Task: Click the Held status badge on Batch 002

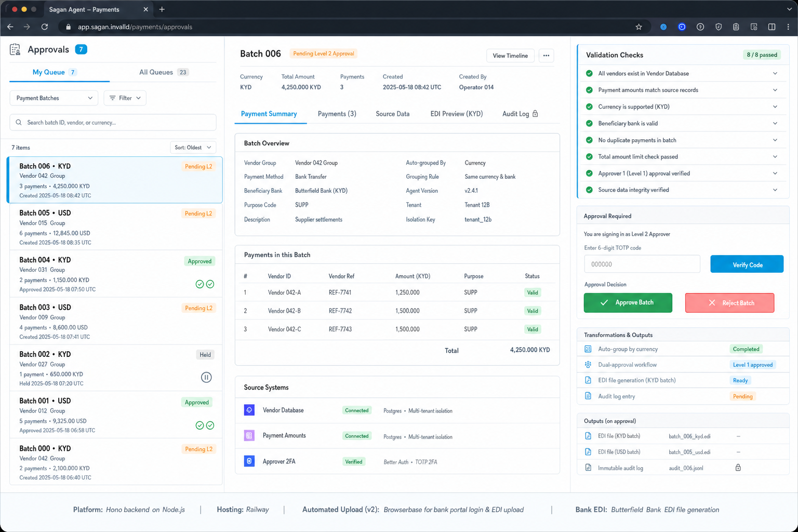Action: 205,355
